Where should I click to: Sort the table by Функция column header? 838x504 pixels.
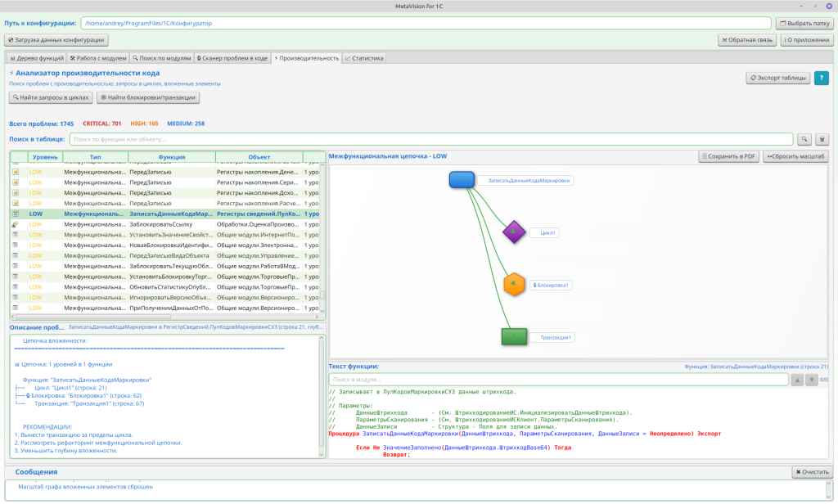[x=172, y=157]
